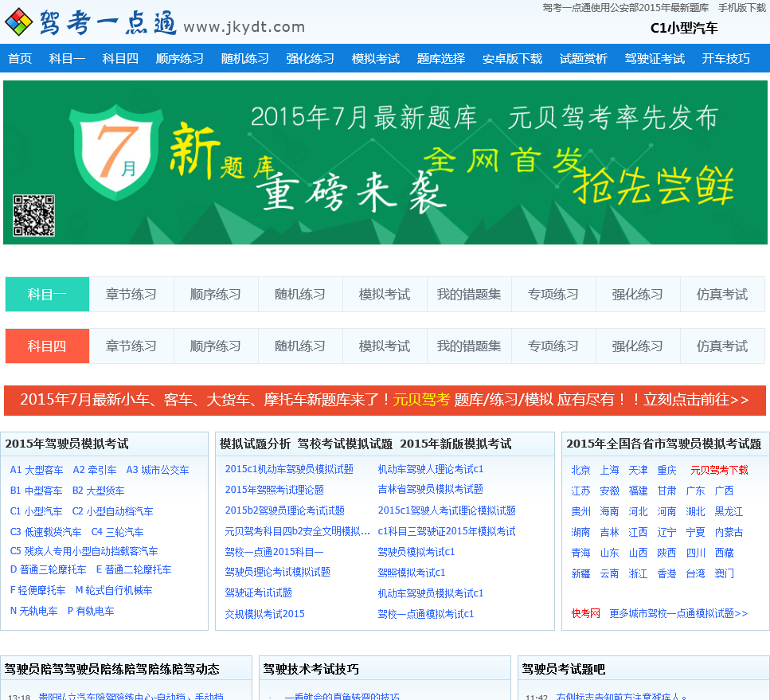
Task: Open 模拟考试 in the 科目四 row
Action: [385, 346]
